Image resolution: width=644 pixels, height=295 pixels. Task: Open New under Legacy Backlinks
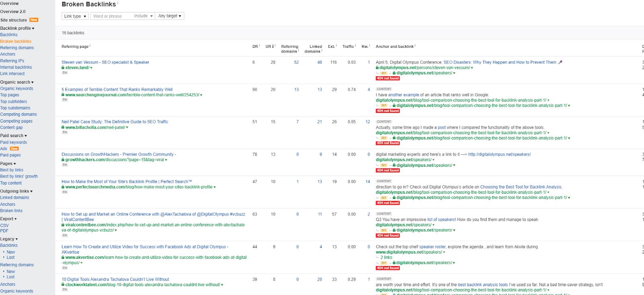click(x=11, y=252)
